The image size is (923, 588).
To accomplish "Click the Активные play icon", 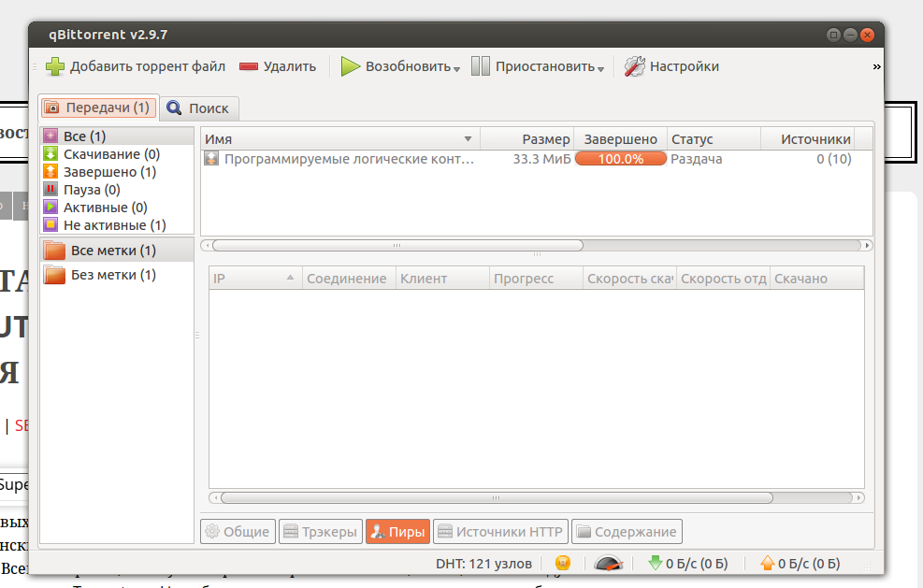I will [x=50, y=207].
